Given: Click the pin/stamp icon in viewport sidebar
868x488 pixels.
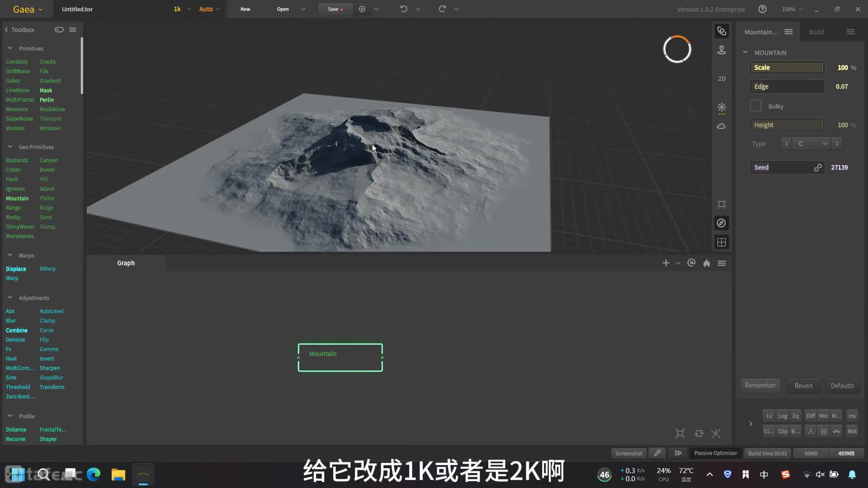Looking at the screenshot, I should (722, 50).
